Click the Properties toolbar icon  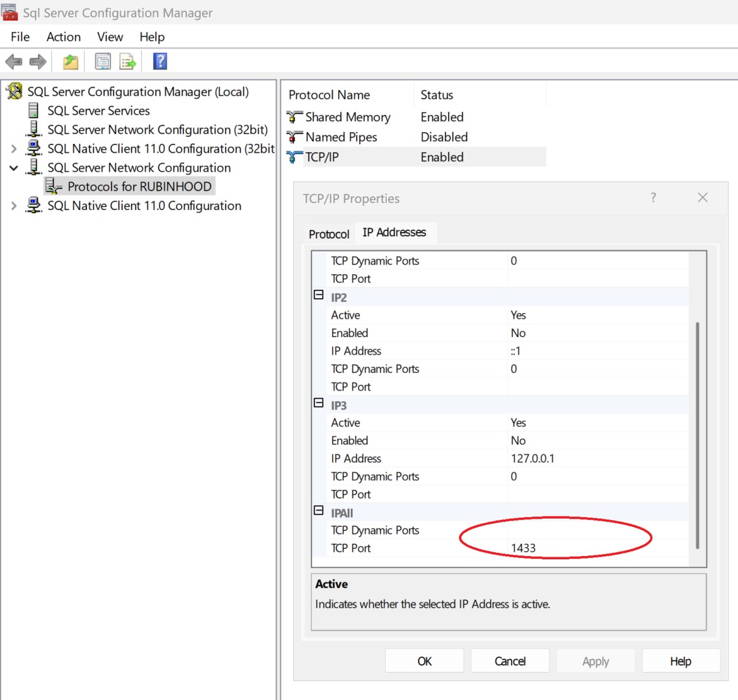click(102, 62)
